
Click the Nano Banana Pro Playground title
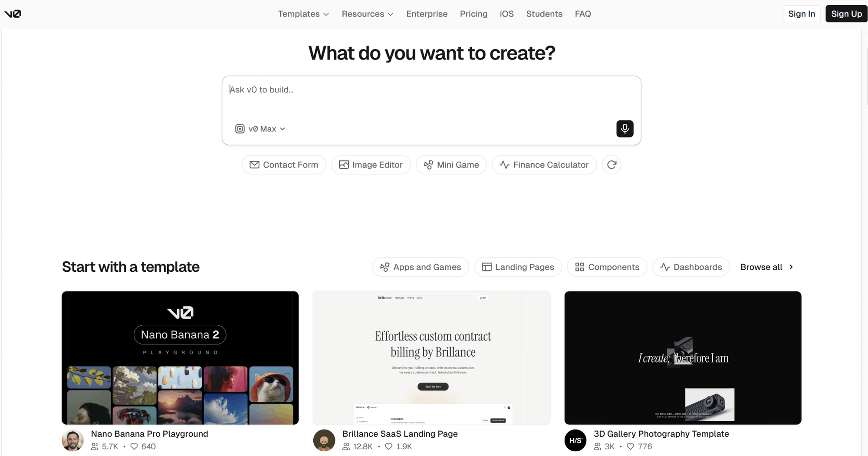(149, 434)
